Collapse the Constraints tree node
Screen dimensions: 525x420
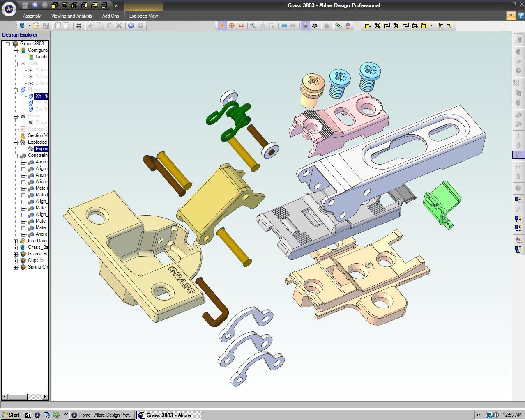pos(16,156)
